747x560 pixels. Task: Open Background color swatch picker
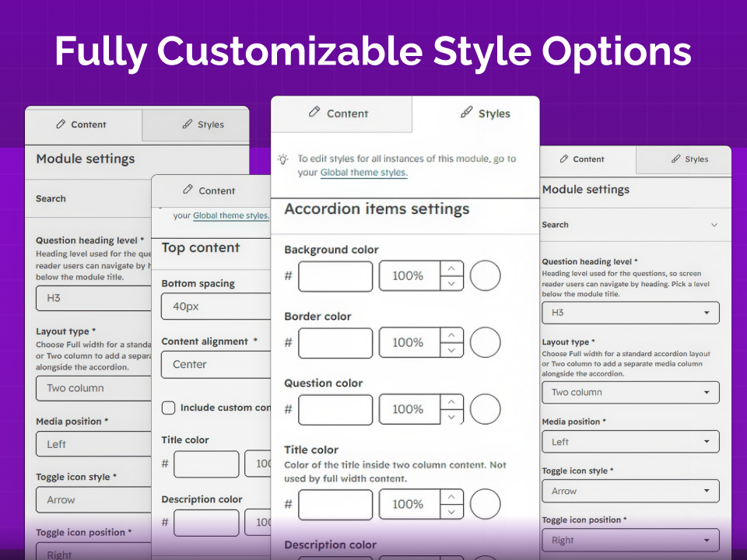(x=486, y=275)
